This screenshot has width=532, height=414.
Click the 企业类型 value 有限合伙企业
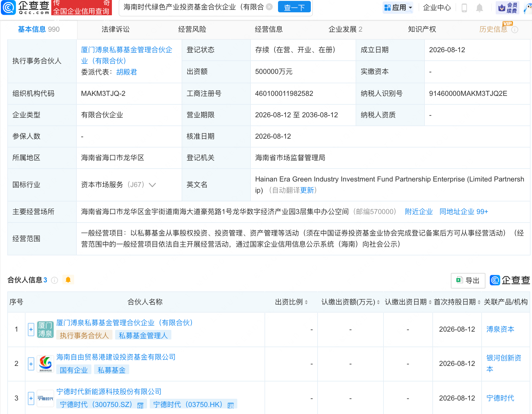[x=102, y=115]
